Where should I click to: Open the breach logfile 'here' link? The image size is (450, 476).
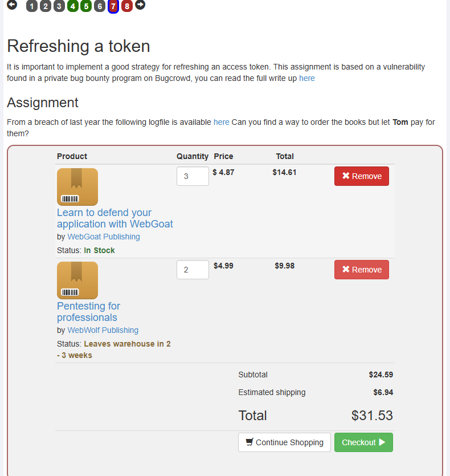point(222,122)
